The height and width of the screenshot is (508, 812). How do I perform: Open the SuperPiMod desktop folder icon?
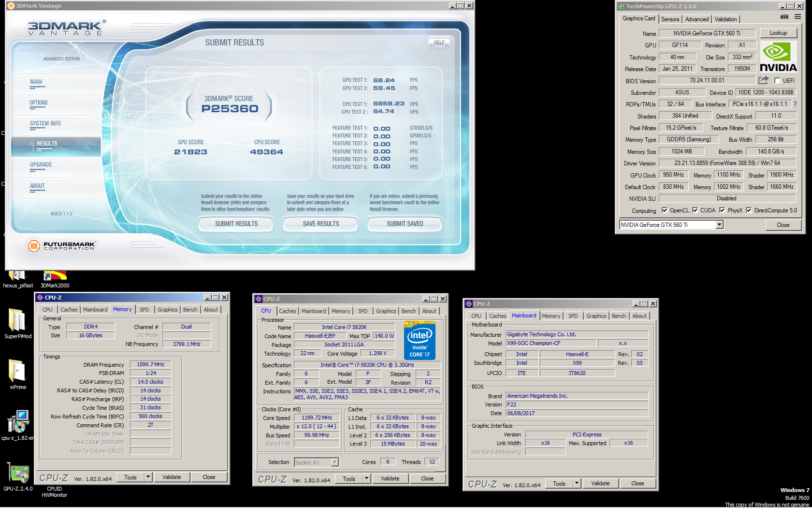pos(17,321)
